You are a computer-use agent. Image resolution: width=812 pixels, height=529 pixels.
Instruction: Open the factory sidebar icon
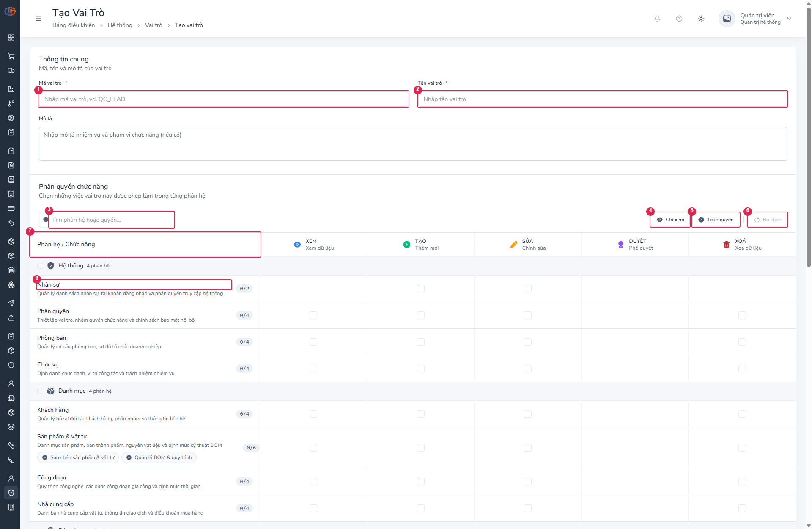tap(11, 89)
